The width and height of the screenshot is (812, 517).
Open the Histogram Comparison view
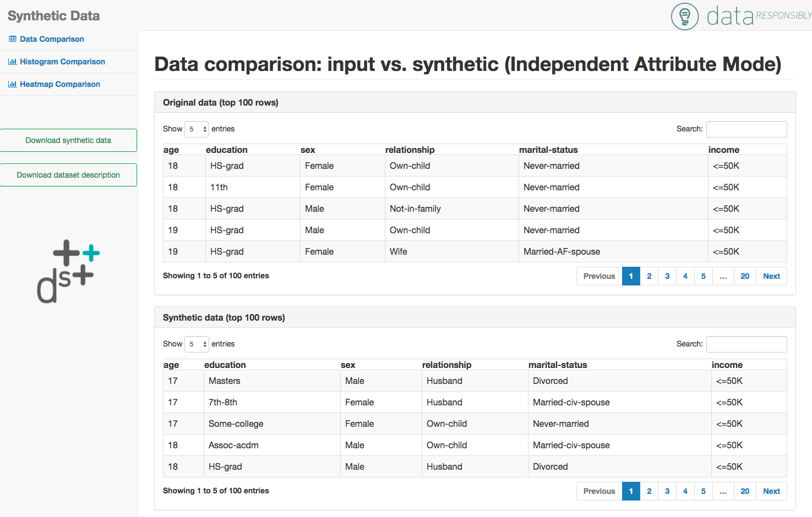pos(62,62)
